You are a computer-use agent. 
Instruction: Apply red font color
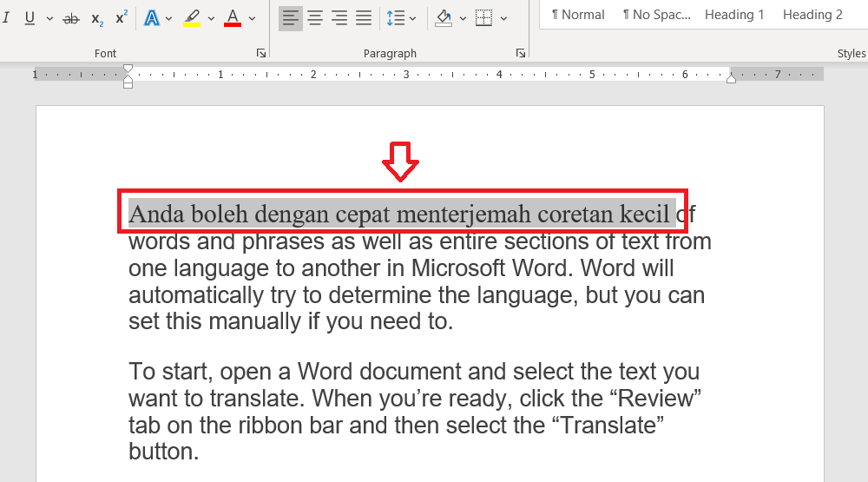pos(232,17)
